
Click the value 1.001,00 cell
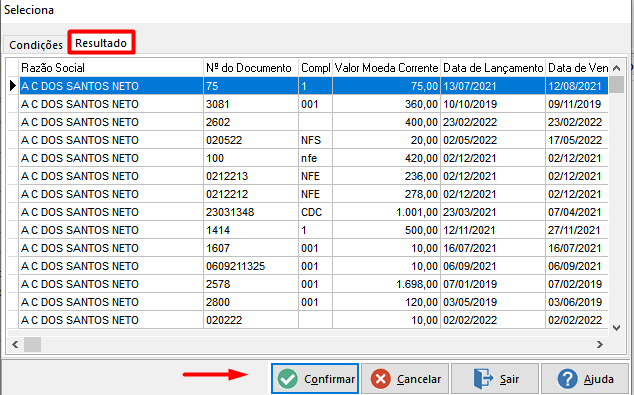386,212
